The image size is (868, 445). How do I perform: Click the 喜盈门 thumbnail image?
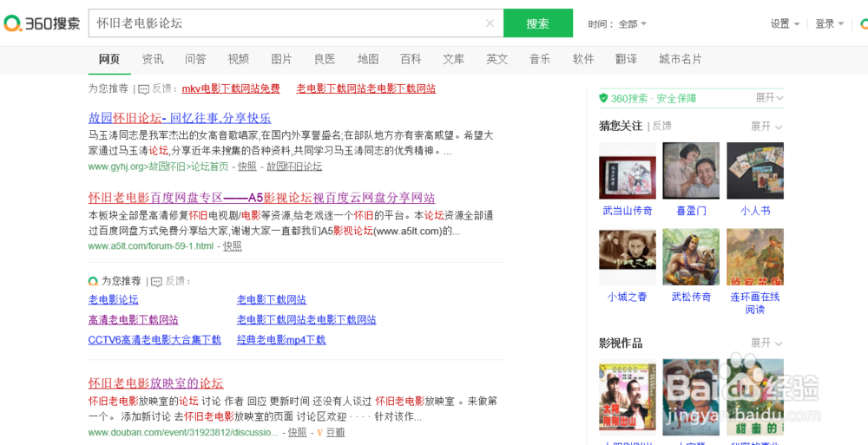691,171
